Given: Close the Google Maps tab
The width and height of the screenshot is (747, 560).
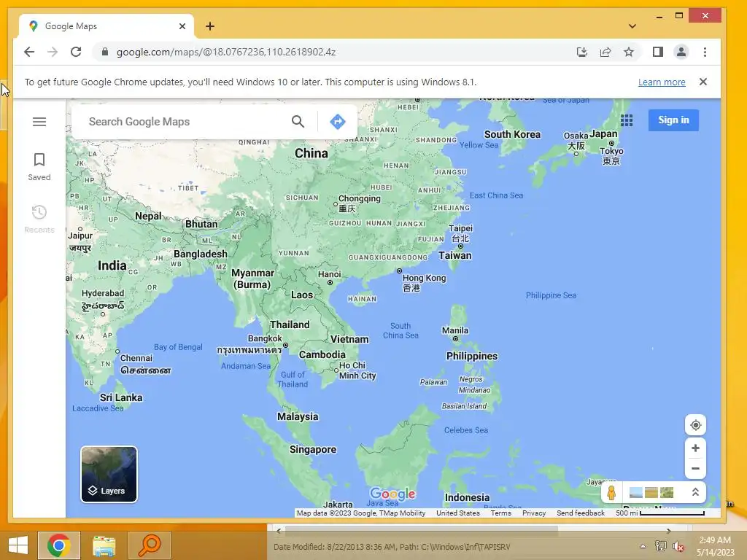Looking at the screenshot, I should pyautogui.click(x=182, y=26).
